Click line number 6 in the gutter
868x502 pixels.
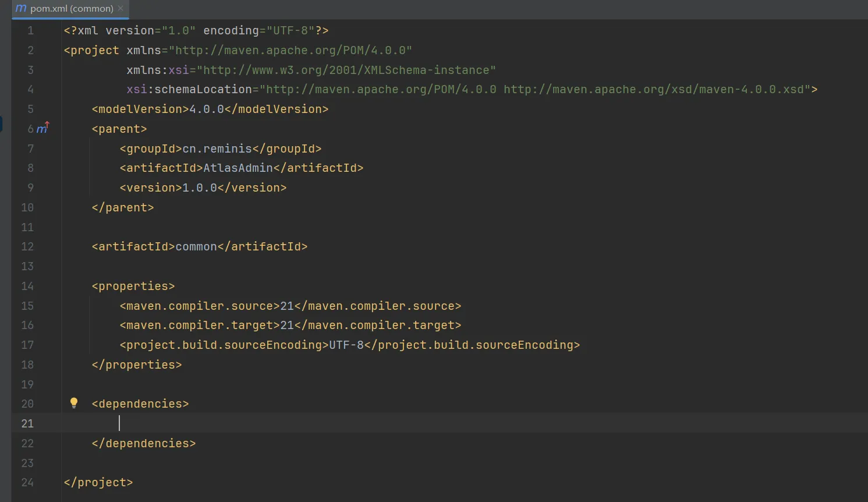(30, 129)
